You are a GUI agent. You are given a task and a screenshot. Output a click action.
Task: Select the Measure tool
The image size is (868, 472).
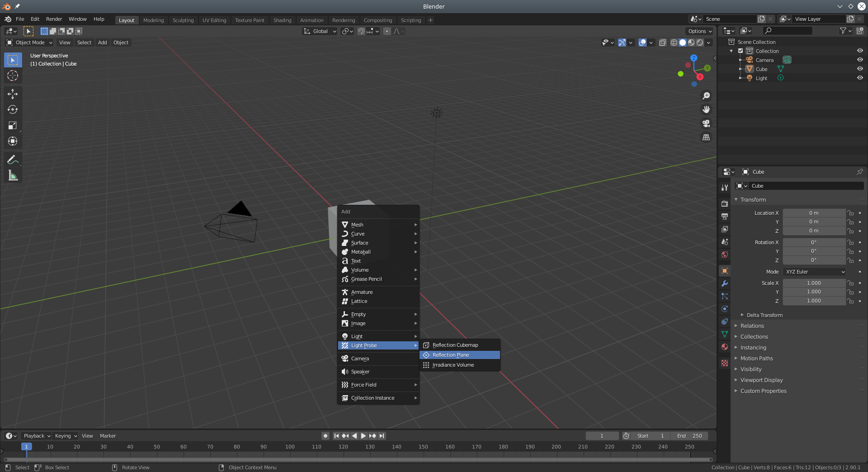[x=13, y=175]
